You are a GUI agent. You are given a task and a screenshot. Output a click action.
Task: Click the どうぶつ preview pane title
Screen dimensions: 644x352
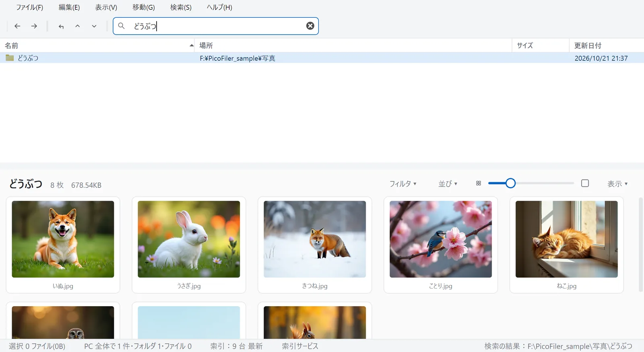click(x=26, y=184)
